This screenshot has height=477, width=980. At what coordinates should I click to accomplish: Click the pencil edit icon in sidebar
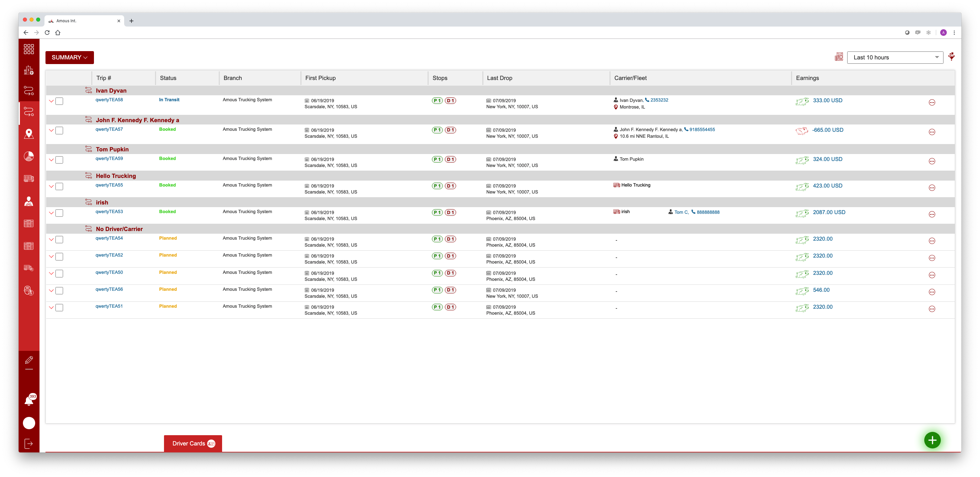(x=29, y=360)
